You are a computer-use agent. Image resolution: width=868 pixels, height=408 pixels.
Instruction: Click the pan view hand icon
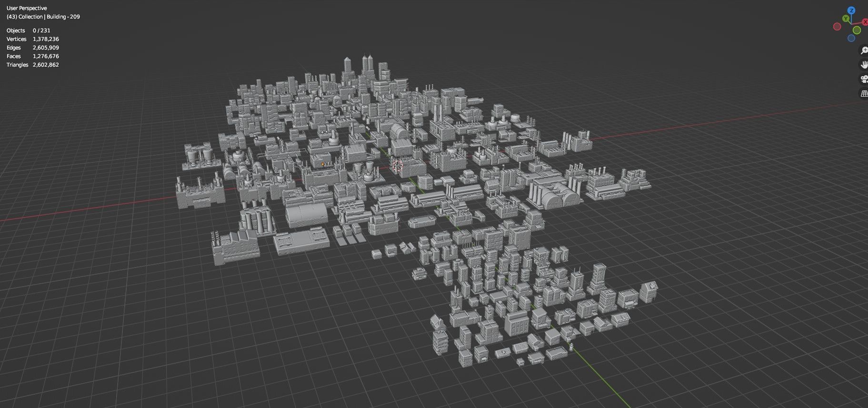click(864, 65)
